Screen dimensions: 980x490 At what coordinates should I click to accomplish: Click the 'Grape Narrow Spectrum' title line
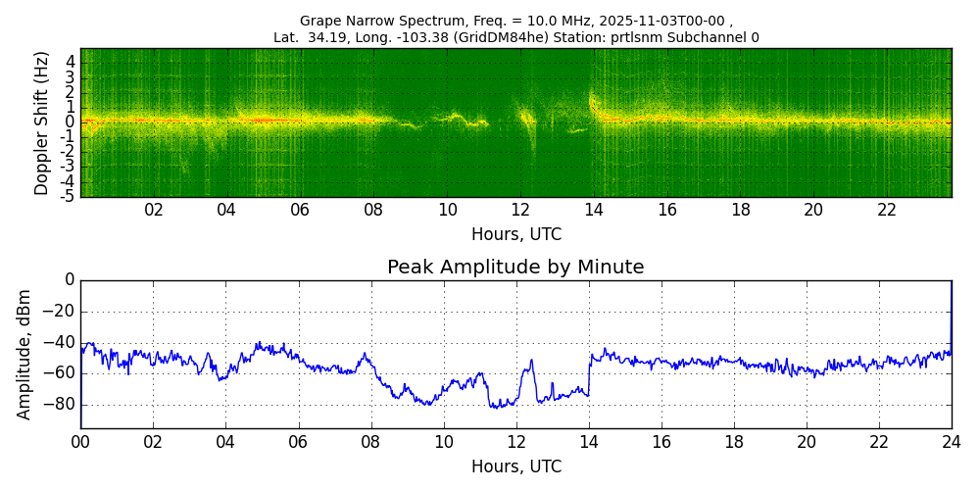[x=515, y=21]
